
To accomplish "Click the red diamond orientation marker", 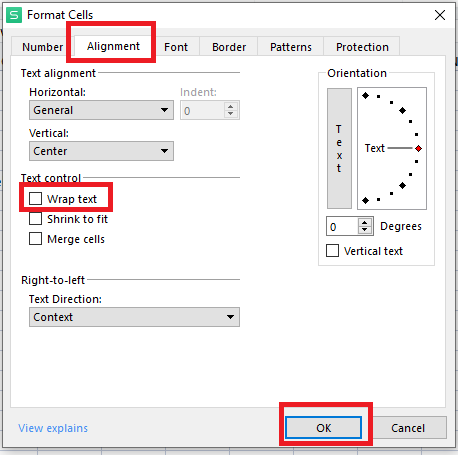I will click(419, 148).
